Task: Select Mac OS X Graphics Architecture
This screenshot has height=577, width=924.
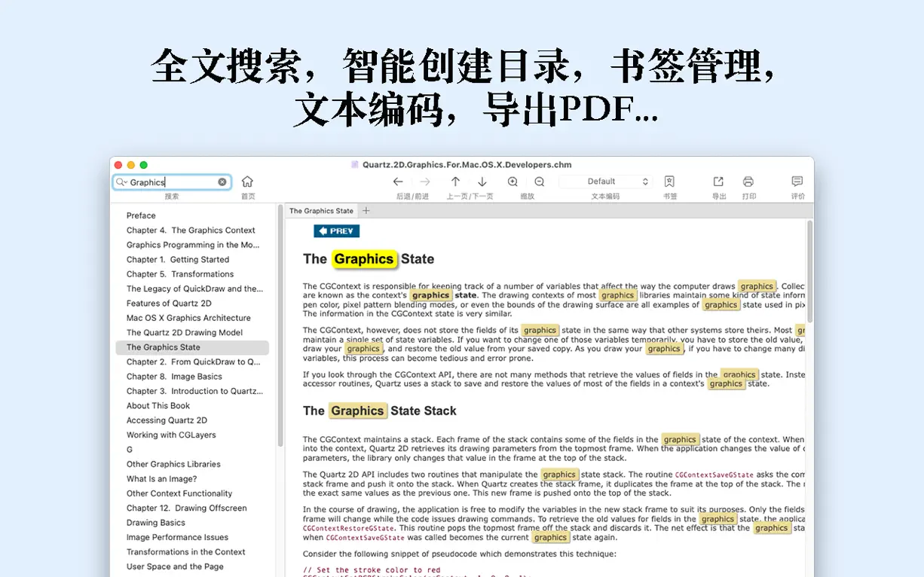Action: [x=188, y=318]
